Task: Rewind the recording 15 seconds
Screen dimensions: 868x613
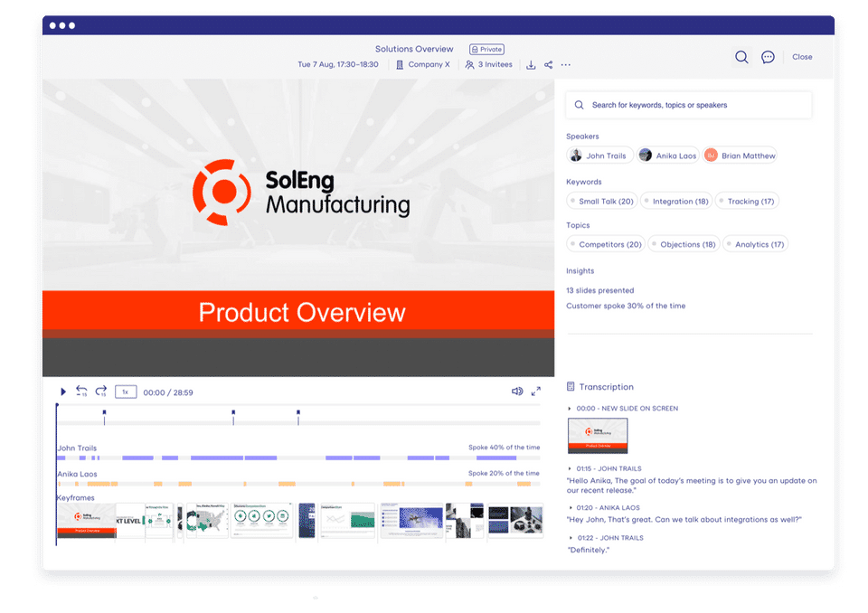Action: click(82, 391)
